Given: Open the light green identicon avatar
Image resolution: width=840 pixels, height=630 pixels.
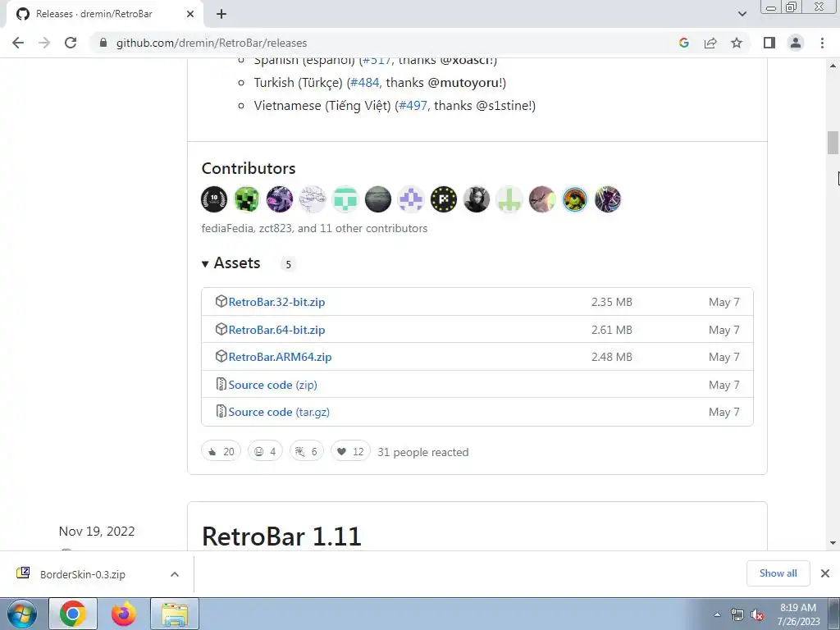Looking at the screenshot, I should click(x=509, y=199).
